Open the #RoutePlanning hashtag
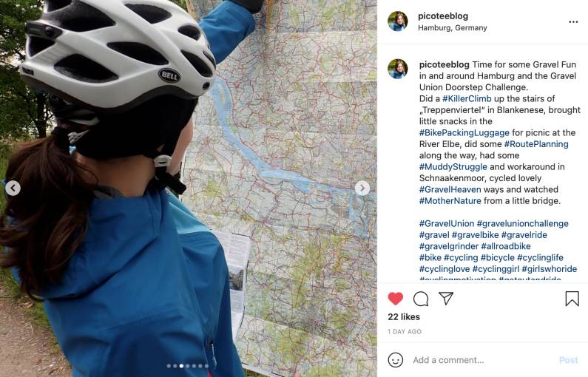The image size is (588, 377). 536,144
